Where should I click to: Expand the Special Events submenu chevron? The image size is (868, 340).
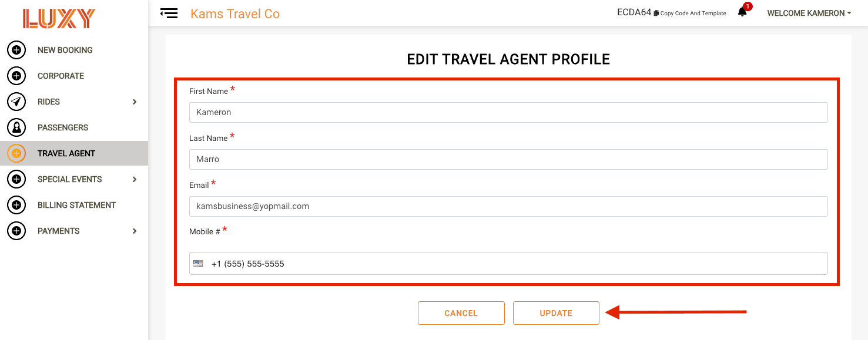click(135, 179)
